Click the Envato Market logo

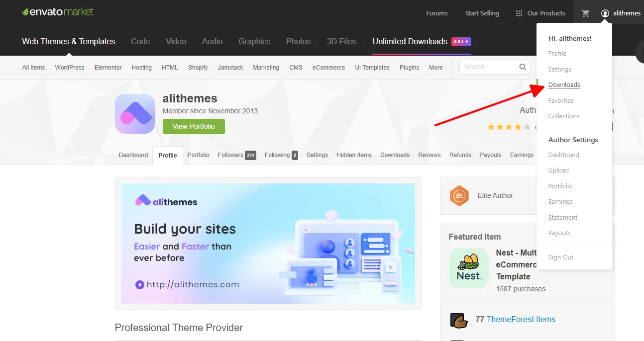coord(58,12)
